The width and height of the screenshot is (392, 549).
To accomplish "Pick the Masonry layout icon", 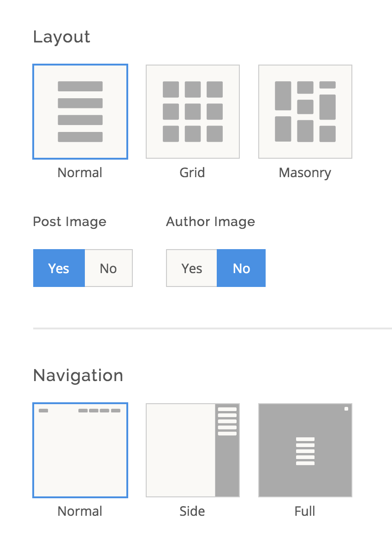I will [305, 112].
